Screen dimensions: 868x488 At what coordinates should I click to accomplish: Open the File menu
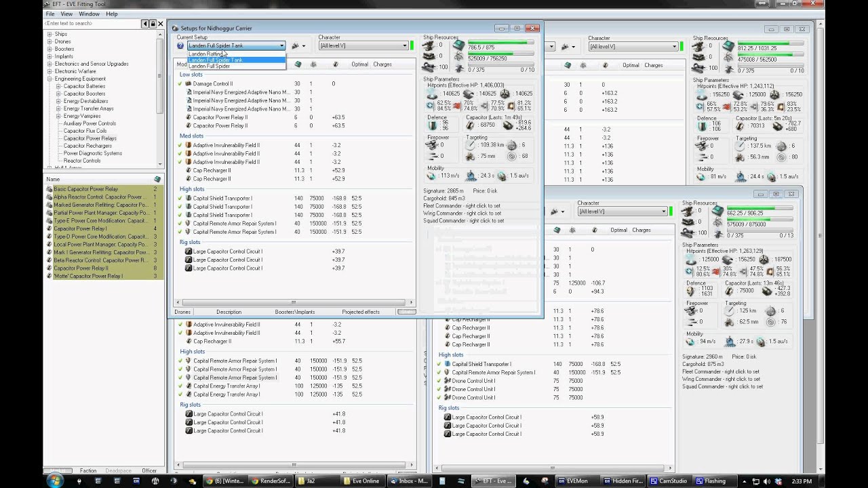click(x=50, y=14)
